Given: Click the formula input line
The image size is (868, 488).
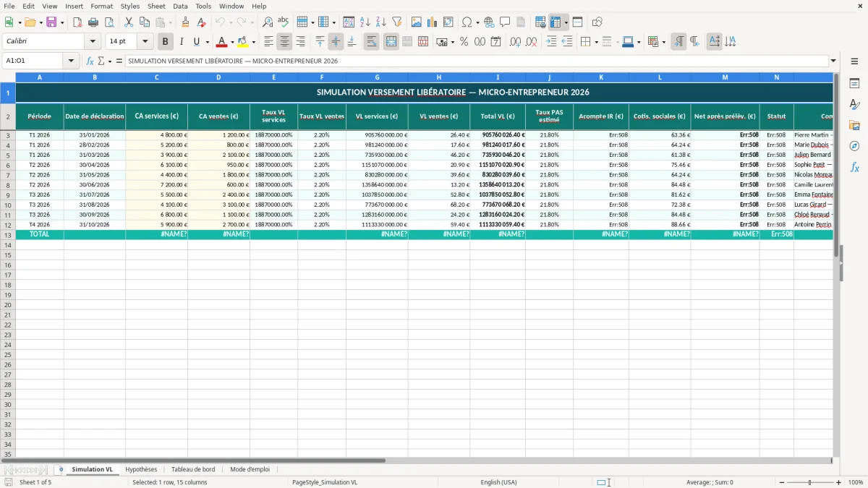Looking at the screenshot, I should click(x=477, y=61).
